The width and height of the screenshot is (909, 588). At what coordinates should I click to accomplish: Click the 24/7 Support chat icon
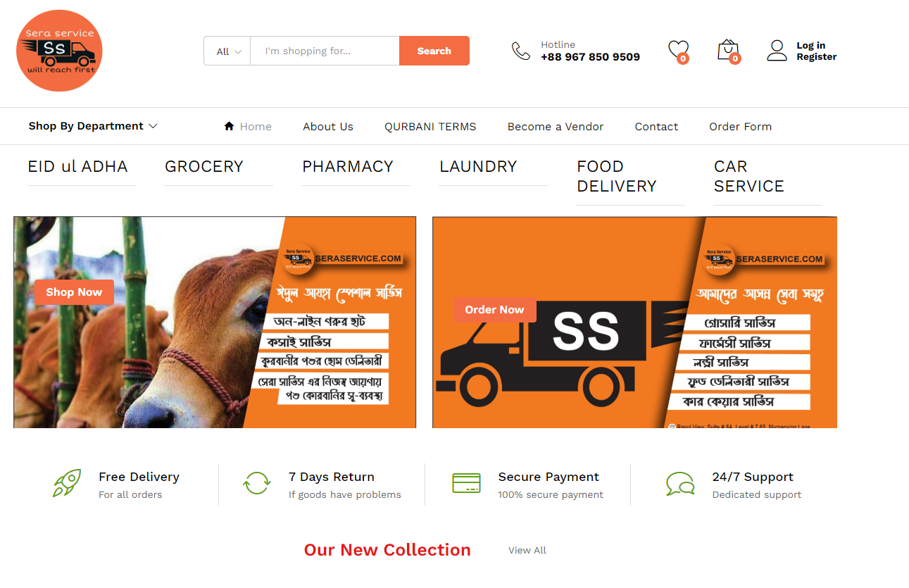[680, 484]
